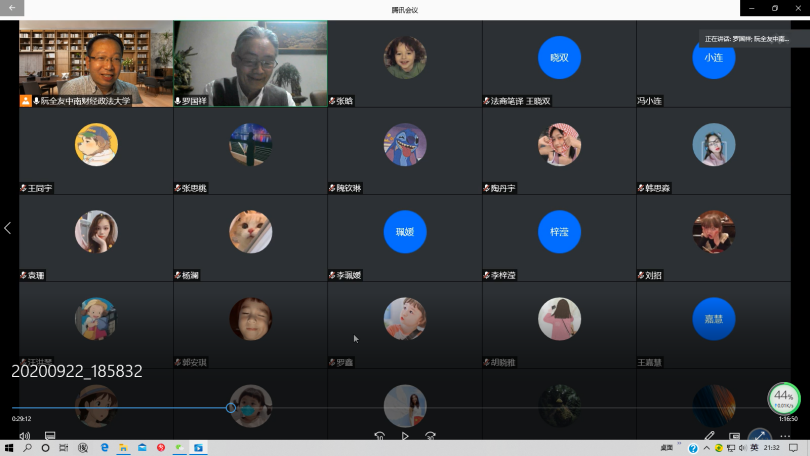Click the 44% network speed floating widget
The image size is (810, 456).
783,398
